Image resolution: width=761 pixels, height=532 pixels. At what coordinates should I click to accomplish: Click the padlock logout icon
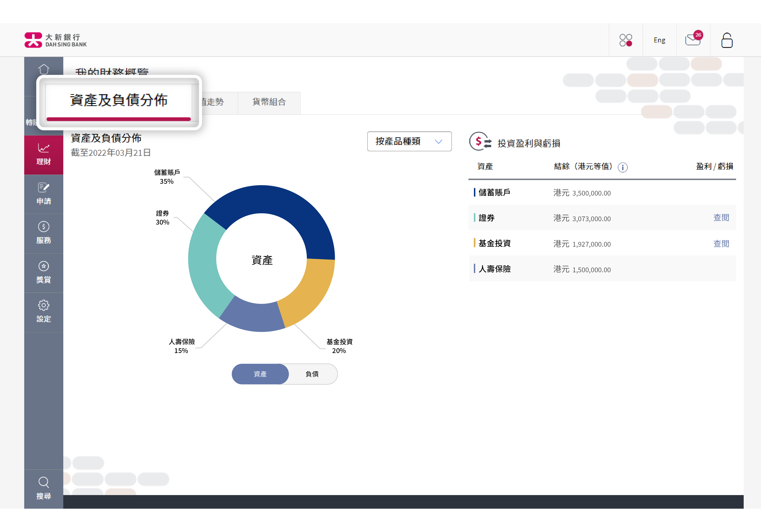(x=727, y=40)
